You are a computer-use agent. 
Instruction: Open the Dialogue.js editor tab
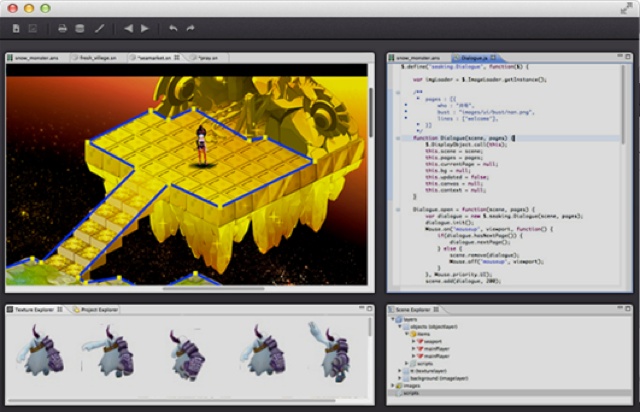point(473,58)
